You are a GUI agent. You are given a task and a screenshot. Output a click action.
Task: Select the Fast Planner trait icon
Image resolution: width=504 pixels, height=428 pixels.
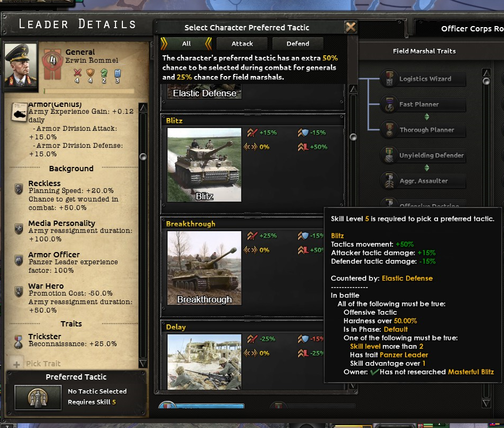389,104
